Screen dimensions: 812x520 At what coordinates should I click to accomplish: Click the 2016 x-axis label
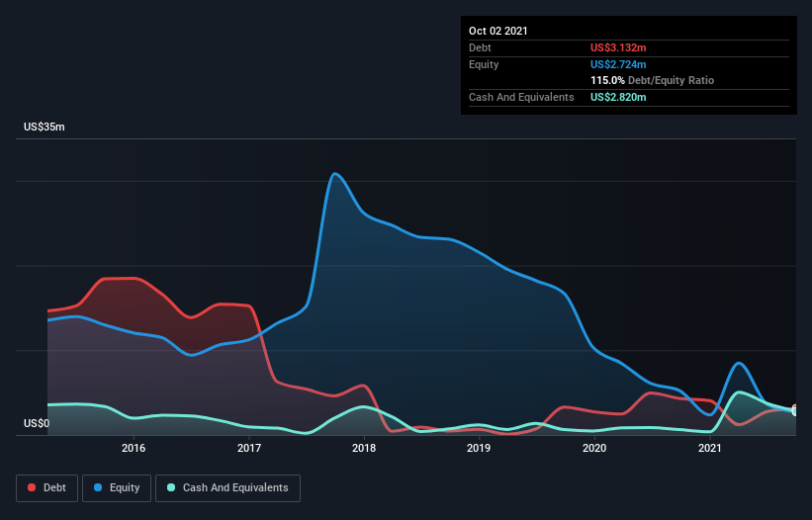point(134,448)
